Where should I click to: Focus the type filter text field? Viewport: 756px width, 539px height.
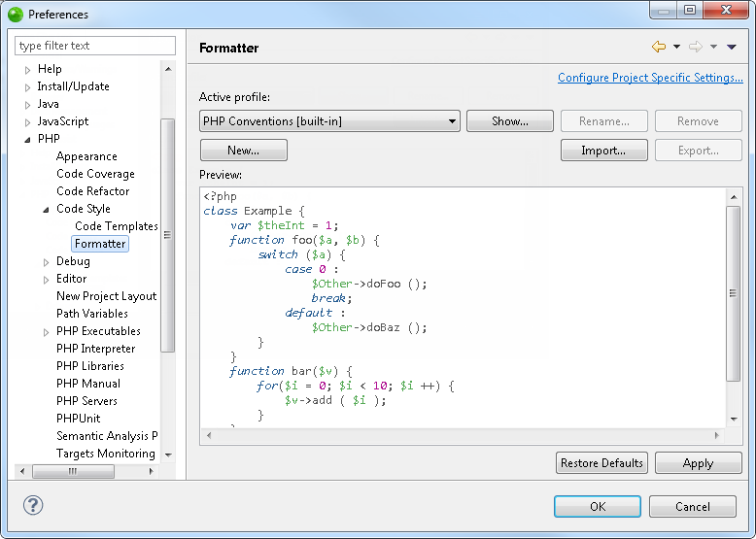[95, 46]
